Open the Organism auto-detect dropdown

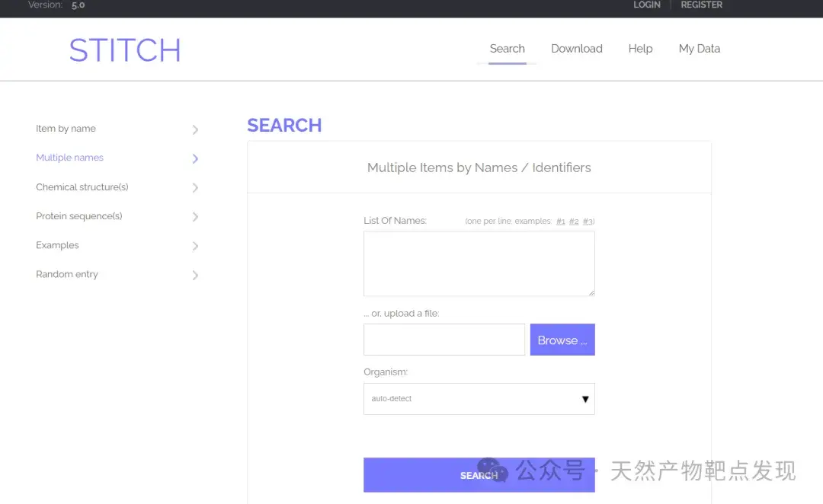tap(479, 399)
